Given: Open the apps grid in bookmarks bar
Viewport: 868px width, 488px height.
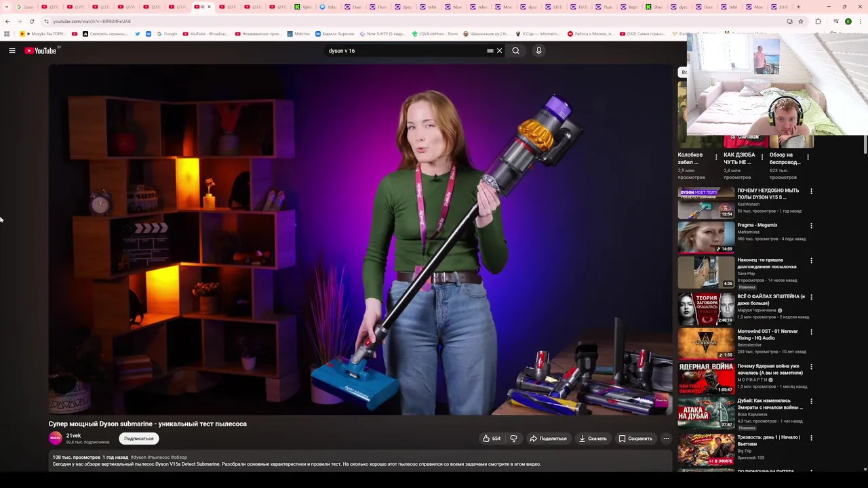Looking at the screenshot, I should (x=7, y=34).
